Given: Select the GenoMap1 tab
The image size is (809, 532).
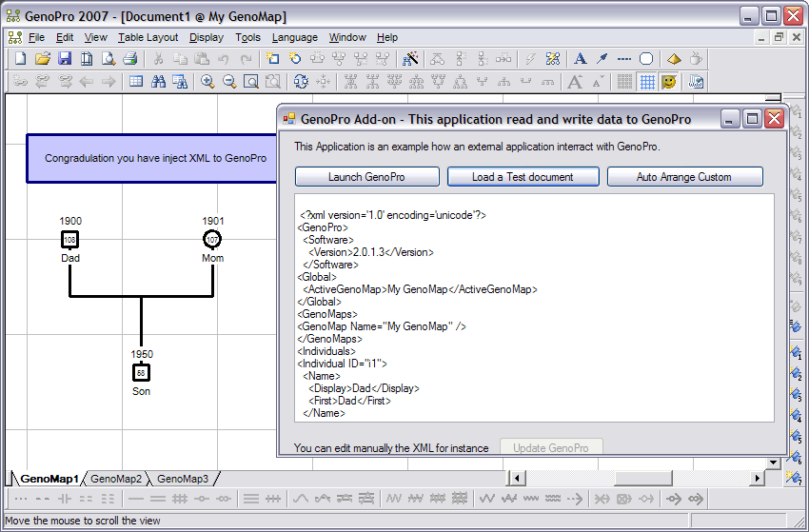Looking at the screenshot, I should coord(49,479).
